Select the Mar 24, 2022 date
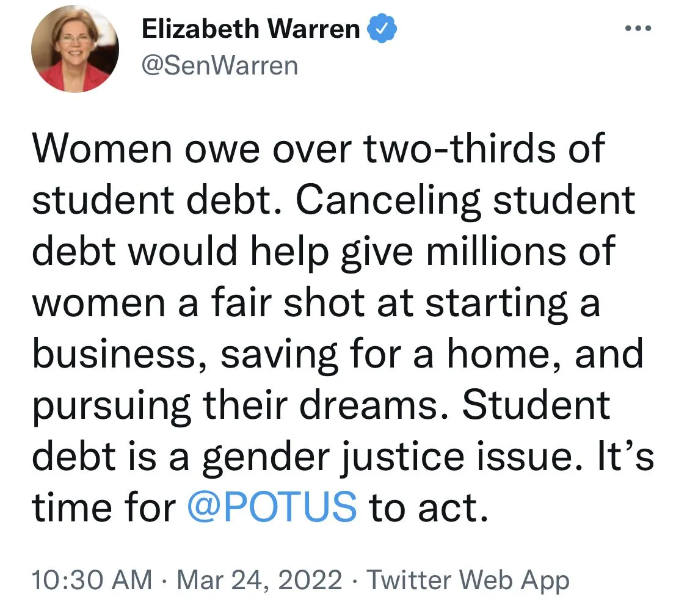The width and height of the screenshot is (687, 616). click(259, 579)
